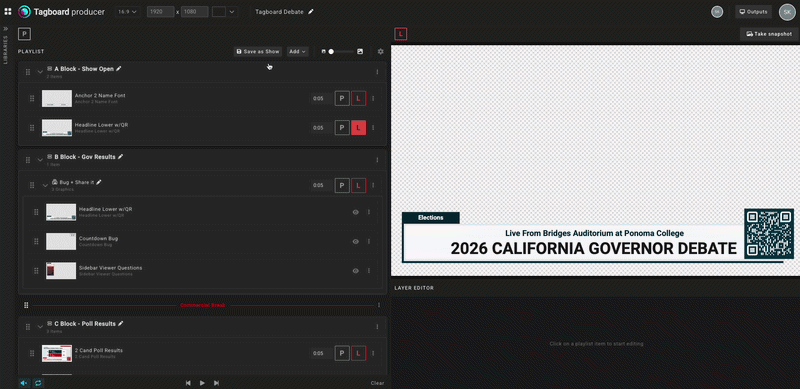800x389 pixels.
Task: Open the Outputs panel
Action: (x=753, y=12)
